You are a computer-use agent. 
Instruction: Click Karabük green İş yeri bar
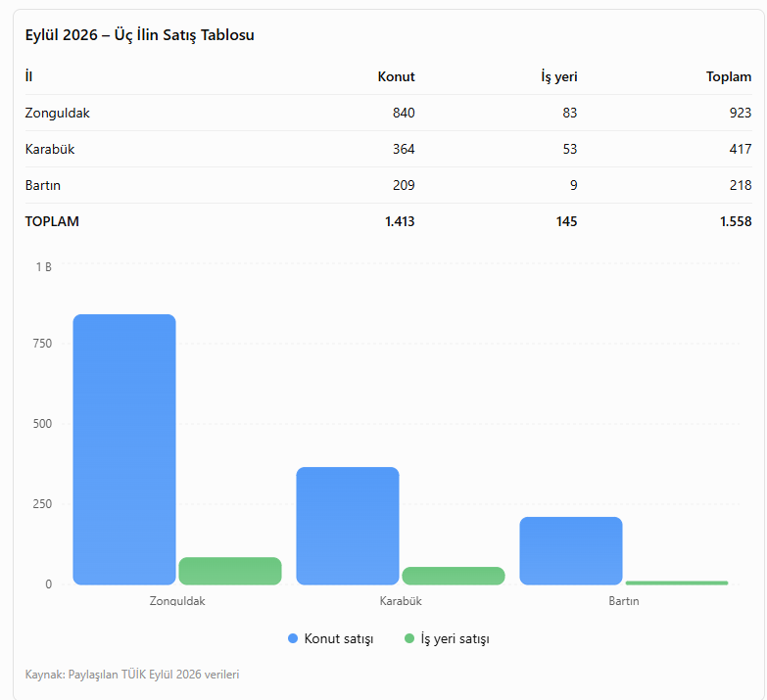click(454, 576)
